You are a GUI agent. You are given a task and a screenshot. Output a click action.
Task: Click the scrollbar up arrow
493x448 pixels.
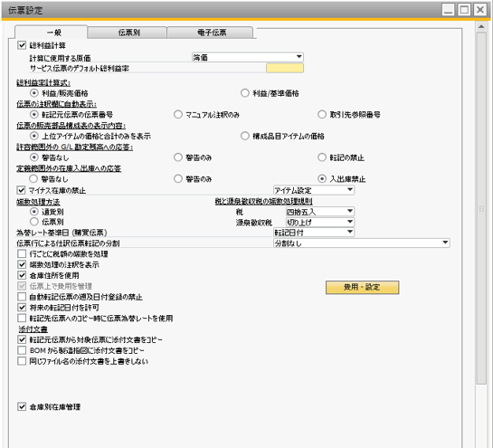pos(481,27)
